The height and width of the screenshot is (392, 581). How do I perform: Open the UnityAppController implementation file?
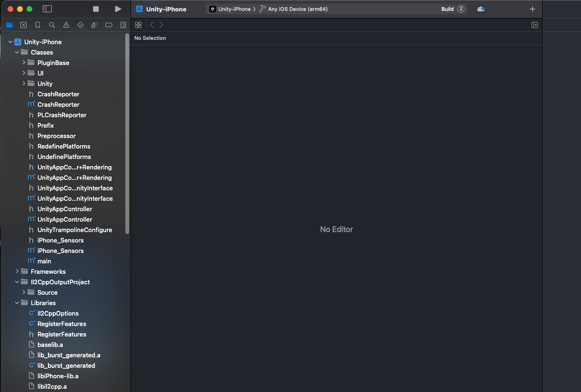pos(64,219)
